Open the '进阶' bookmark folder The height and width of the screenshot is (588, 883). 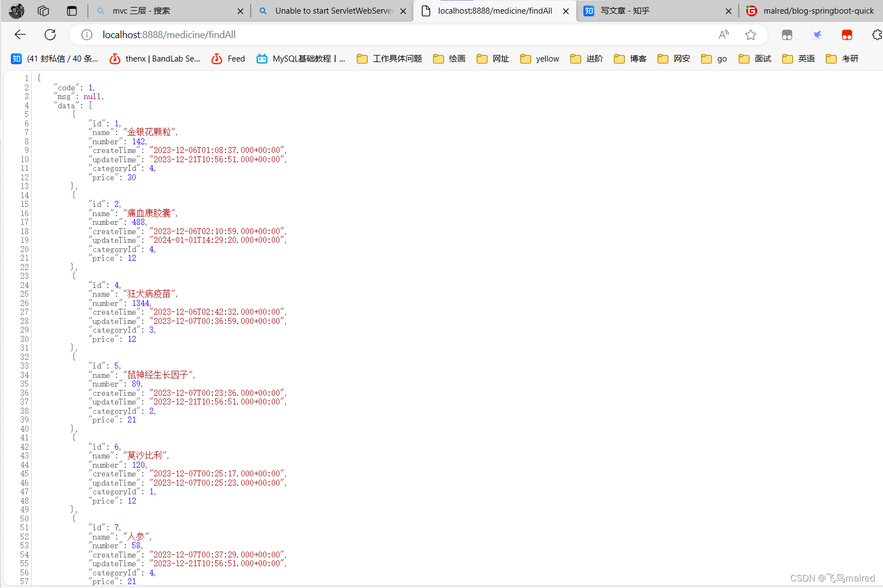pos(586,59)
